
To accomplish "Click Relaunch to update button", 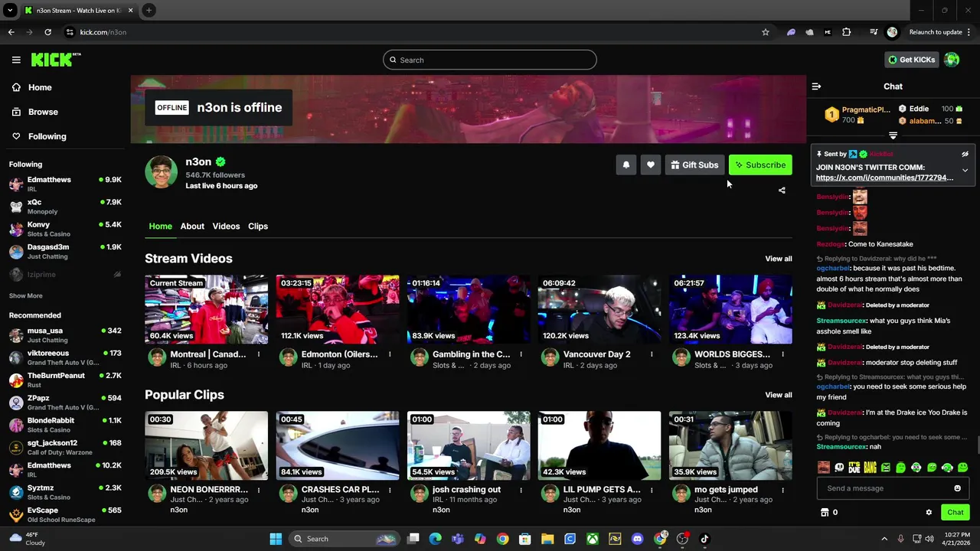I will coord(935,32).
